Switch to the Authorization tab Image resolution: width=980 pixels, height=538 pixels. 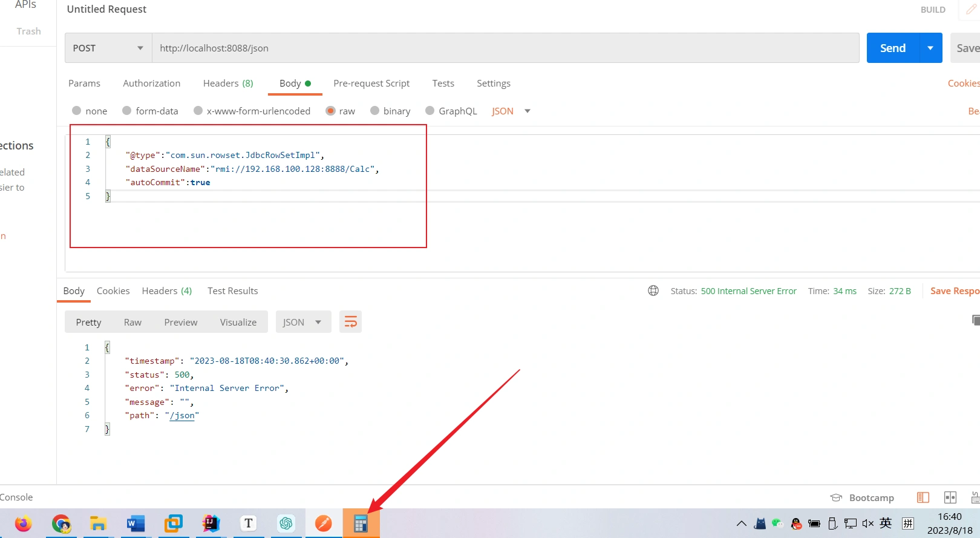pos(151,84)
